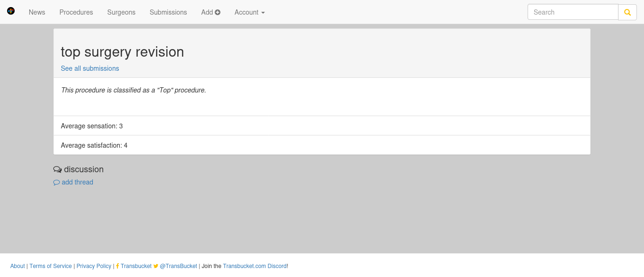This screenshot has height=277, width=644.
Task: Select the Average satisfaction row
Action: tap(322, 145)
